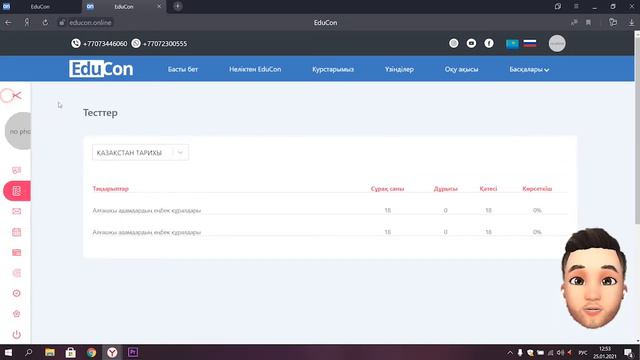The width and height of the screenshot is (640, 360).
Task: Reload the page with refresh icon
Action: pos(45,22)
